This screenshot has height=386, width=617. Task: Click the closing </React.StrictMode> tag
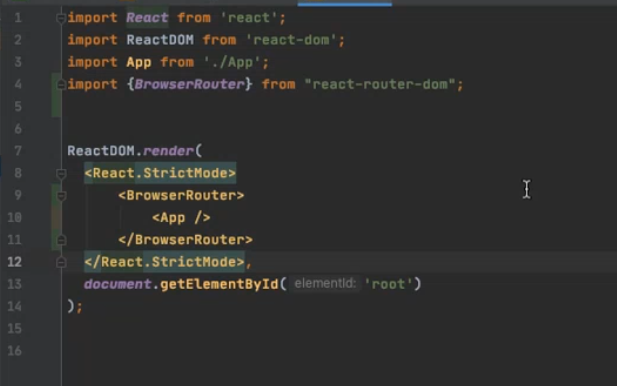coord(164,262)
